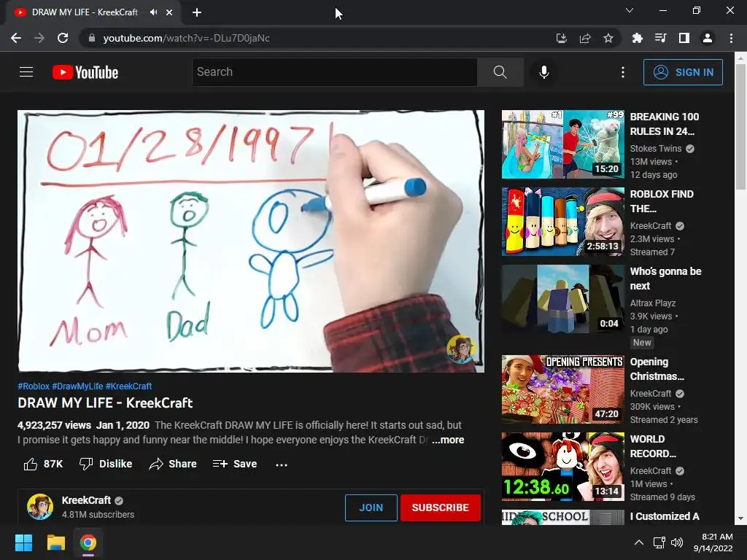Screen dimensions: 747x560
Task: Open Chrome tab search chevron
Action: click(630, 10)
